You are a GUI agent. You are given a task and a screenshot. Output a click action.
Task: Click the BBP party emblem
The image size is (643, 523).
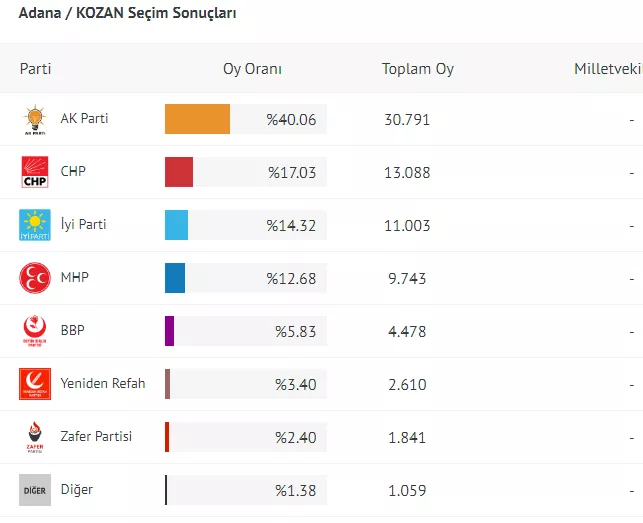(35, 331)
